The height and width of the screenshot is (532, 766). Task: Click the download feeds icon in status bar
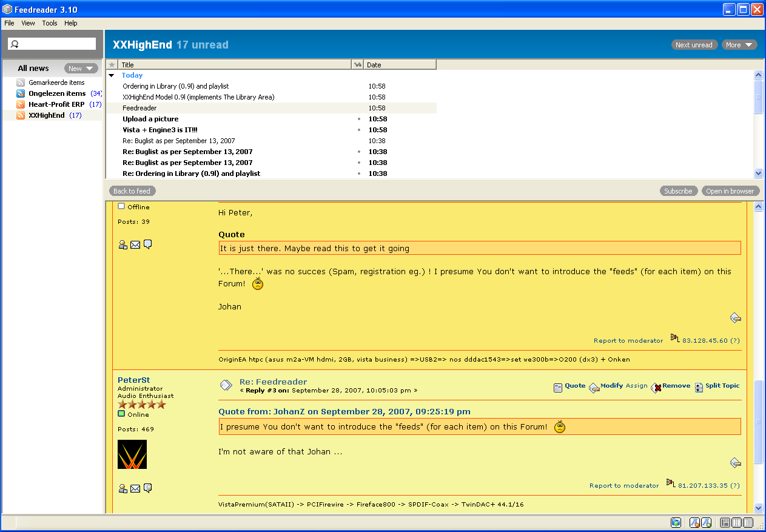pos(676,523)
